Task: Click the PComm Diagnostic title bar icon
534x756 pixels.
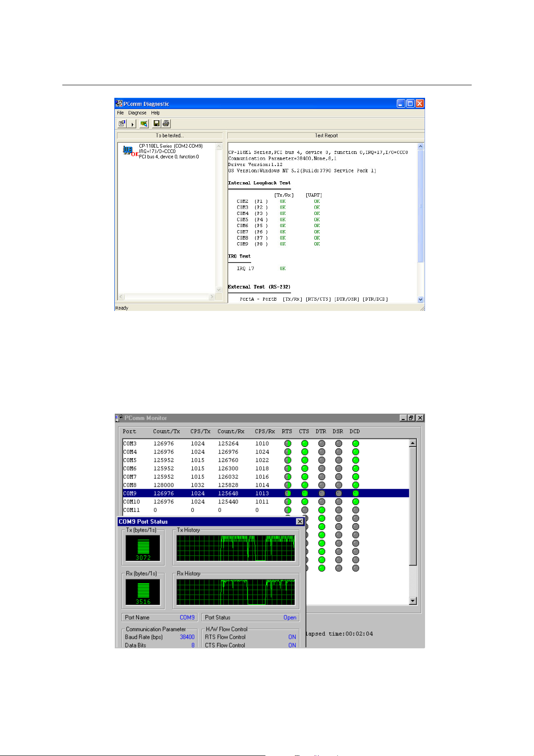Action: click(119, 104)
